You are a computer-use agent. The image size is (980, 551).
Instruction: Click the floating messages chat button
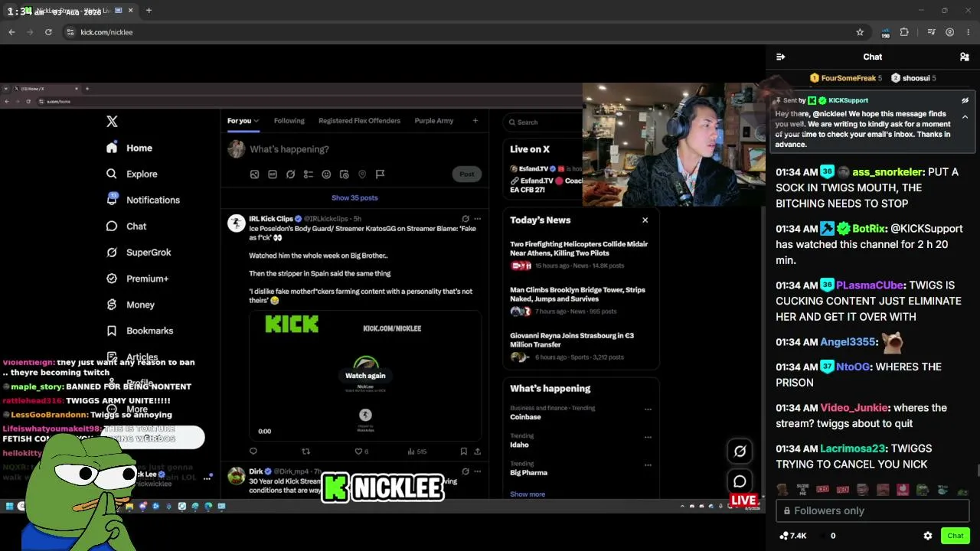740,481
